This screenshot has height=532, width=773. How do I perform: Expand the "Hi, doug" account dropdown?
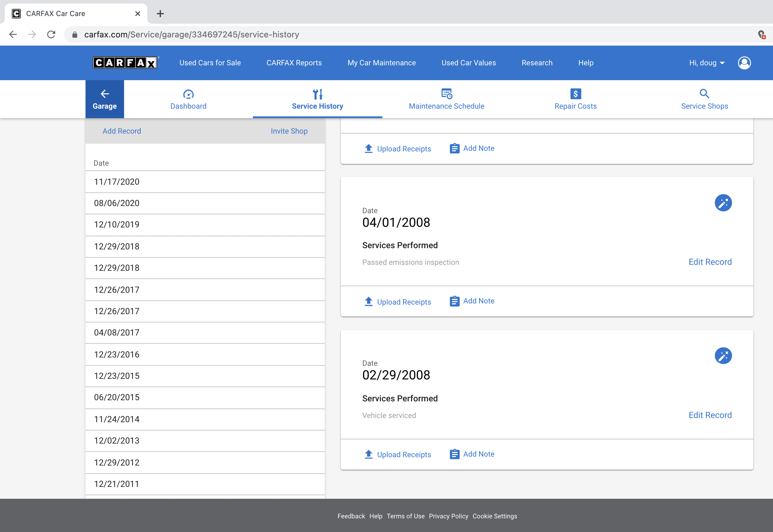(707, 63)
